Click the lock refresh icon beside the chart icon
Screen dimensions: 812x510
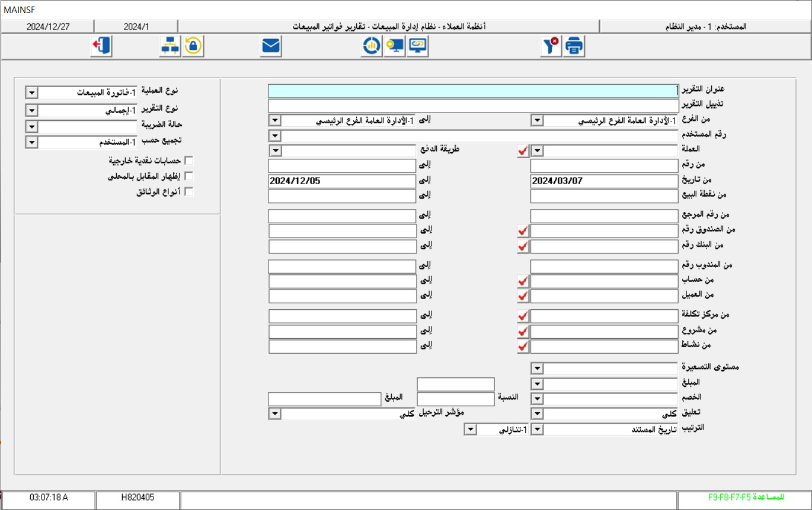click(191, 47)
